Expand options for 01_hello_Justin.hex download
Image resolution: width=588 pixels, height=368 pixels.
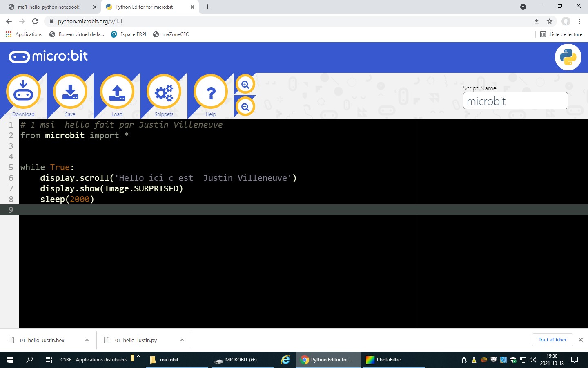[x=87, y=340]
